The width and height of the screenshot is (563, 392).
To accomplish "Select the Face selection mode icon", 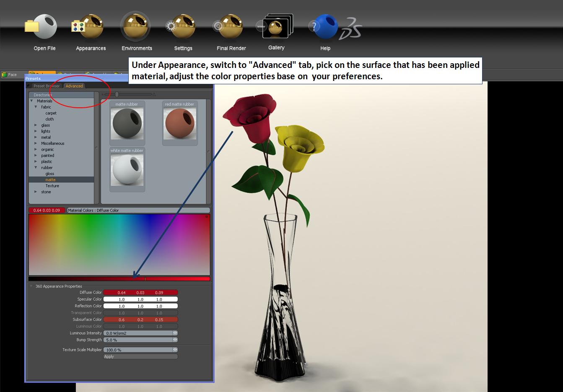I will click(5, 75).
